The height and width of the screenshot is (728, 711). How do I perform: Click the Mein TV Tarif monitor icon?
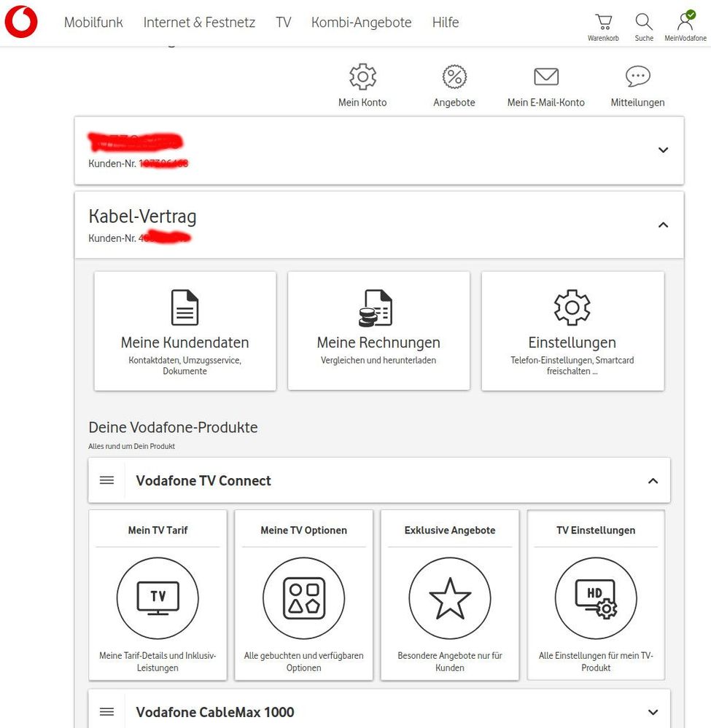[158, 598]
